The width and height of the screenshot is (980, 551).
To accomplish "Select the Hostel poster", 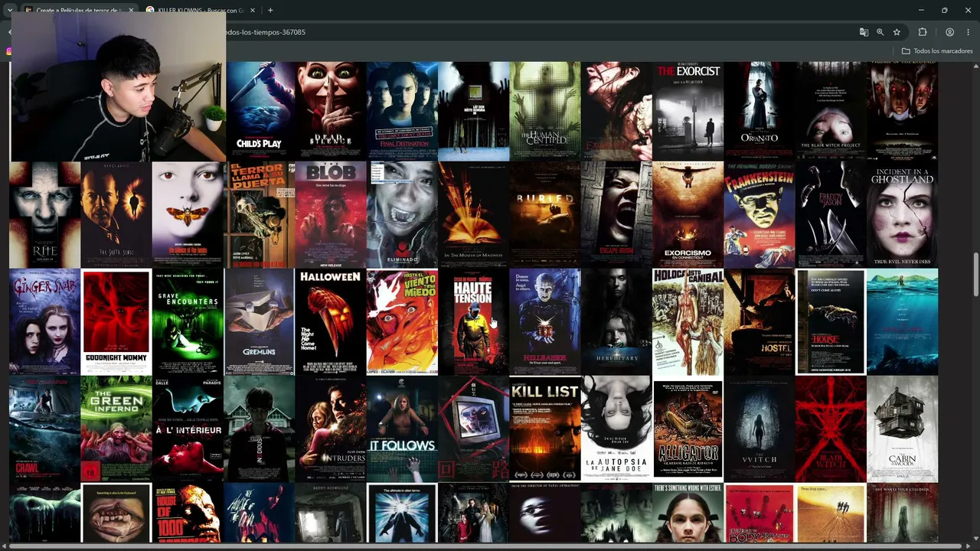I will click(759, 322).
